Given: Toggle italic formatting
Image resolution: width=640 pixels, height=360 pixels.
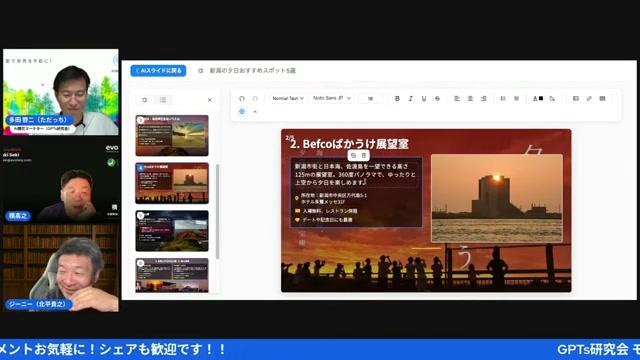Looking at the screenshot, I should (x=411, y=98).
